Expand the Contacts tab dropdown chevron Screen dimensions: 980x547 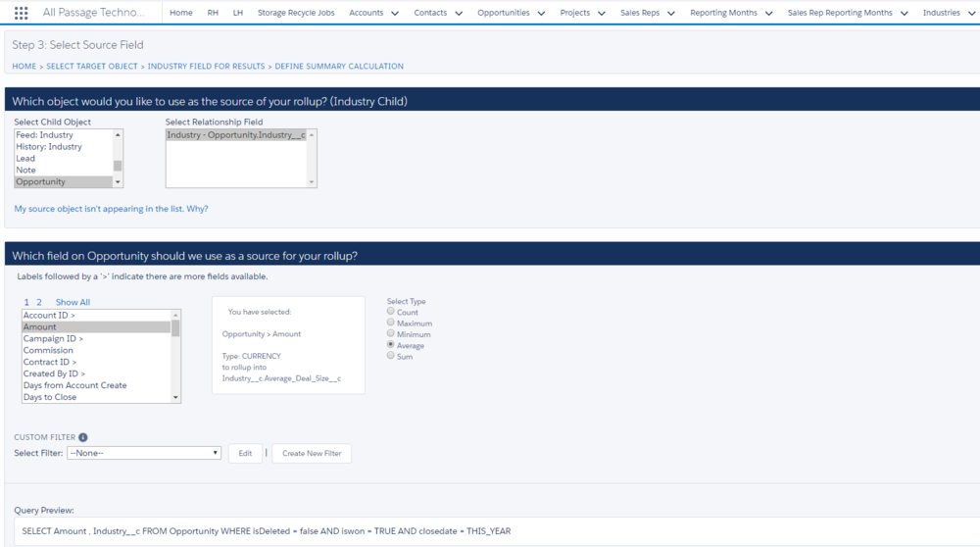tap(459, 13)
